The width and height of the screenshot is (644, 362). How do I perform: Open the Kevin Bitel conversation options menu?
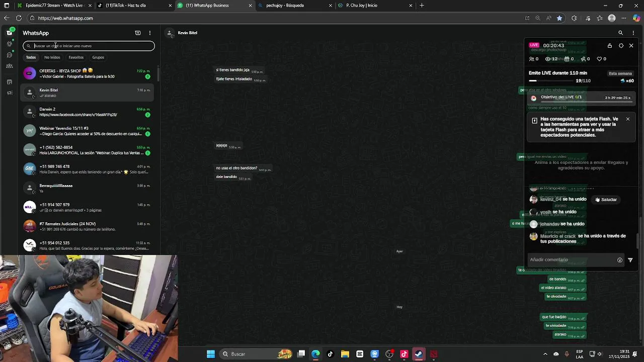633,33
